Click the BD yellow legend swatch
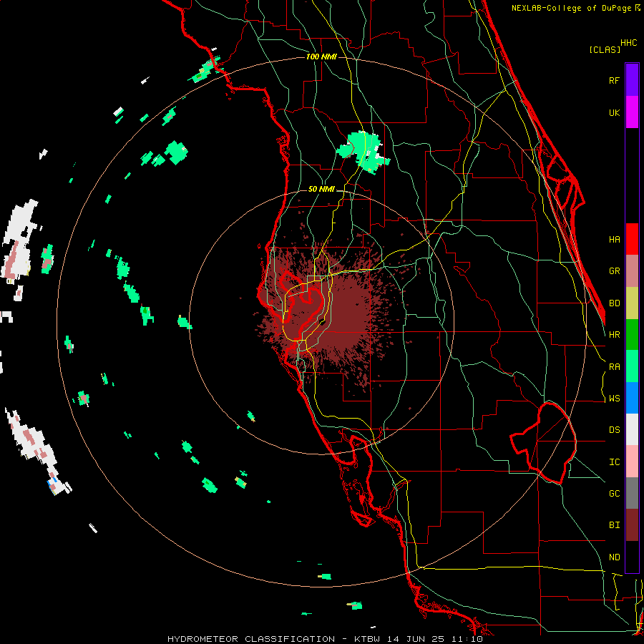644x644 pixels. coord(632,303)
